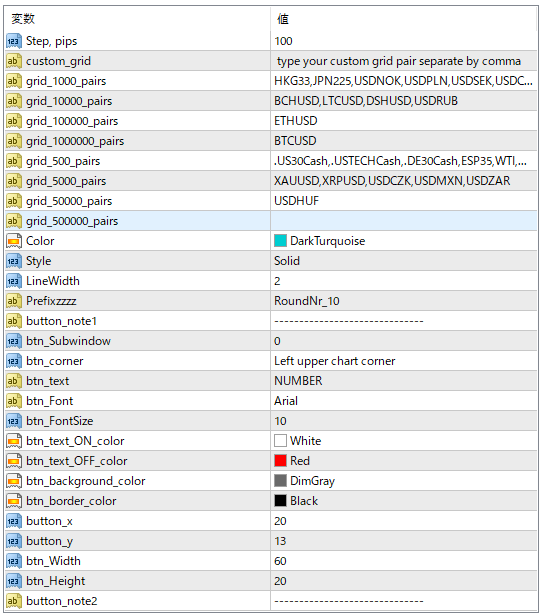Click the integer icon beside btn_FontSize

click(14, 421)
